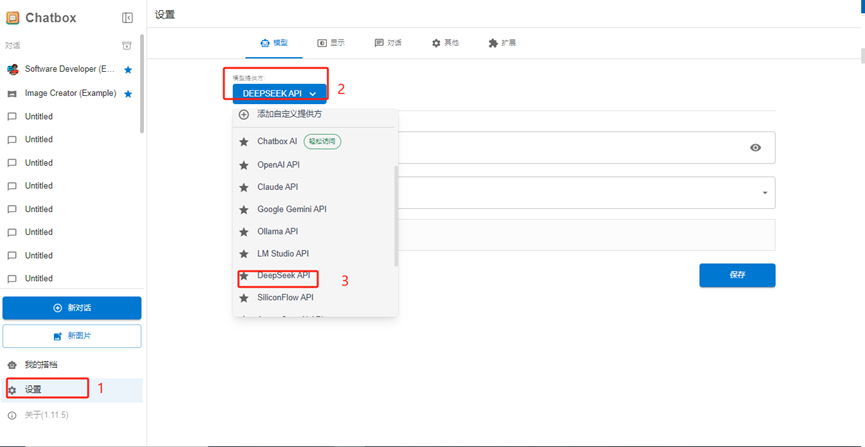Open the DEEPSEEK API provider dropdown
865x447 pixels.
click(x=280, y=94)
